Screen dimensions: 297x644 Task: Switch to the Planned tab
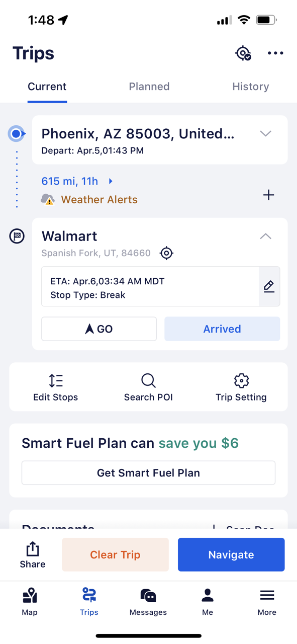[149, 87]
